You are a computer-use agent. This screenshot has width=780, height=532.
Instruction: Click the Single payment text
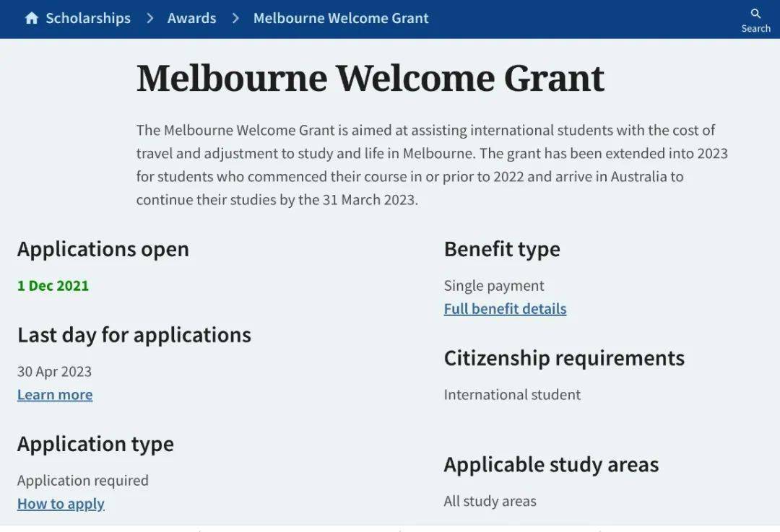(494, 286)
